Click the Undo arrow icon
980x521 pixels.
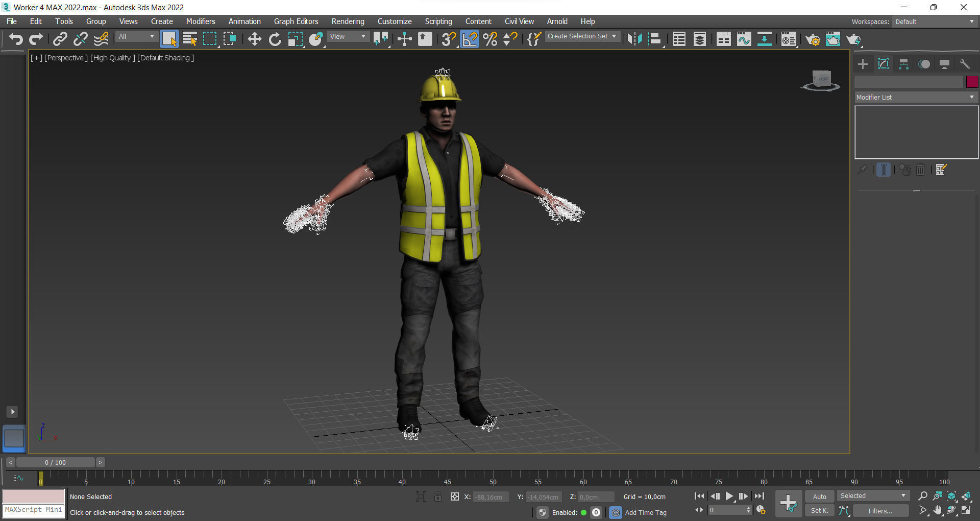(16, 39)
